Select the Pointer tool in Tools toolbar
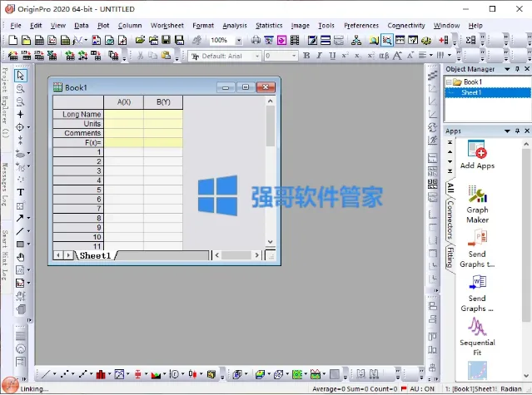 click(x=20, y=75)
